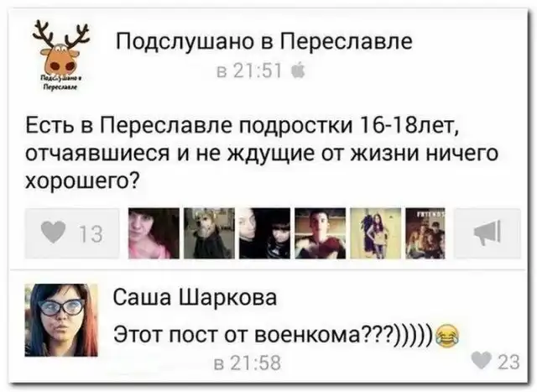This screenshot has height=392, width=537.
Task: Open the Friends poster liker avatar
Action: pos(425,233)
